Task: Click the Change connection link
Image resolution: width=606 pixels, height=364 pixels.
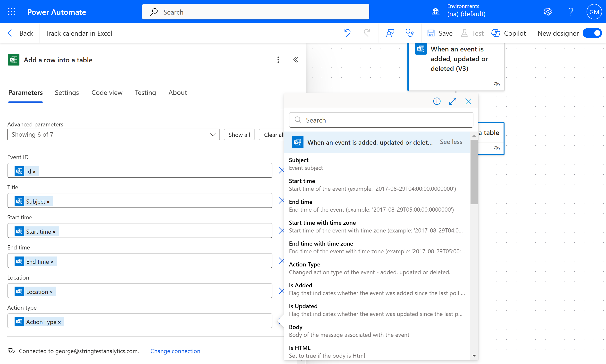Action: pyautogui.click(x=175, y=351)
